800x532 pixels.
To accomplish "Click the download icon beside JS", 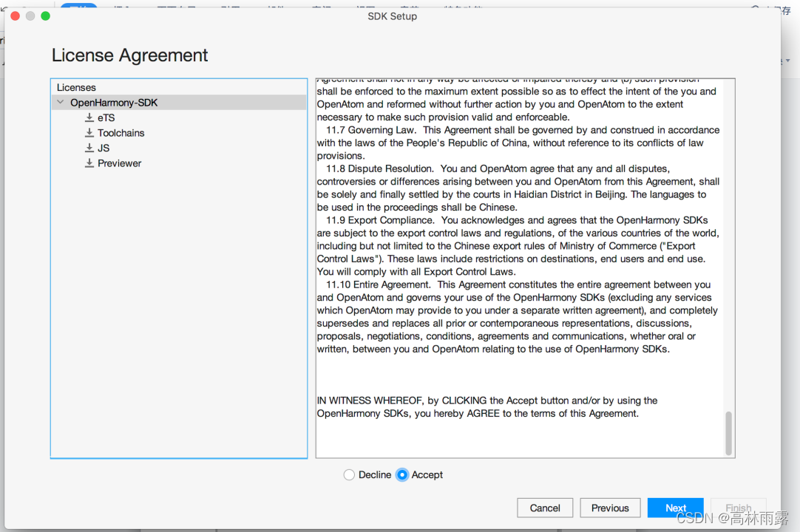I will click(89, 149).
